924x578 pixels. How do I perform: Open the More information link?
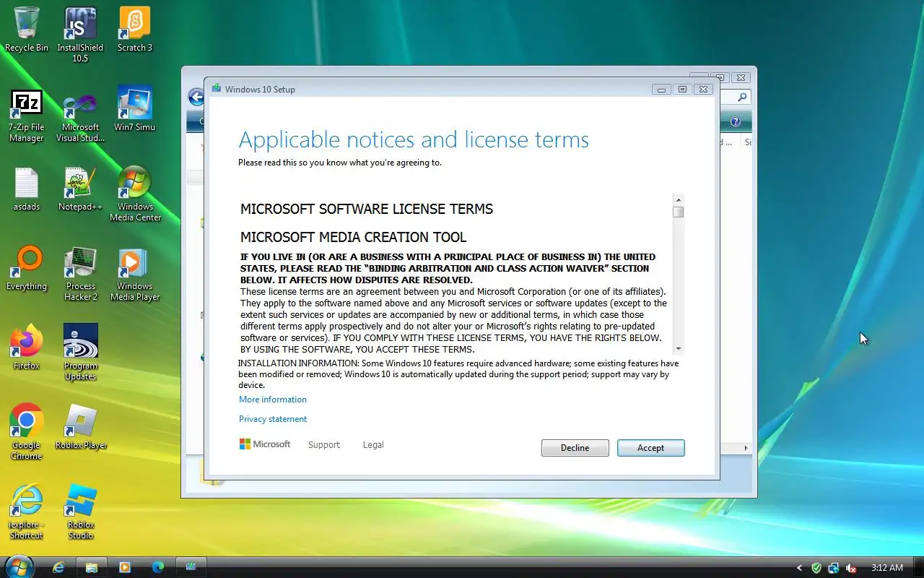point(273,400)
